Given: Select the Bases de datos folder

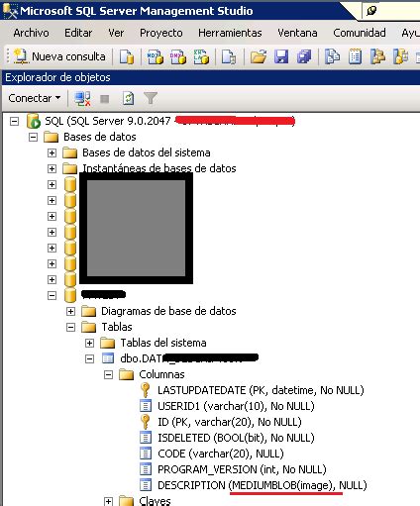Looking at the screenshot, I should tap(100, 137).
